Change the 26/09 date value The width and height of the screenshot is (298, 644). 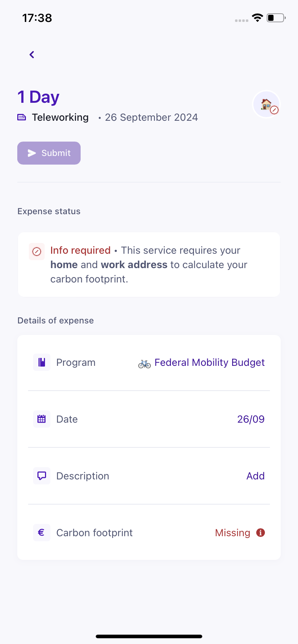click(x=251, y=419)
